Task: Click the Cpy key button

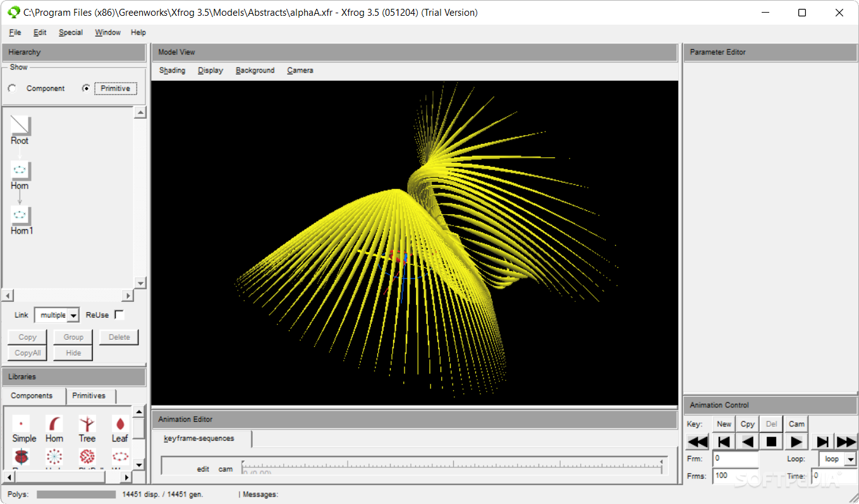Action: [748, 424]
